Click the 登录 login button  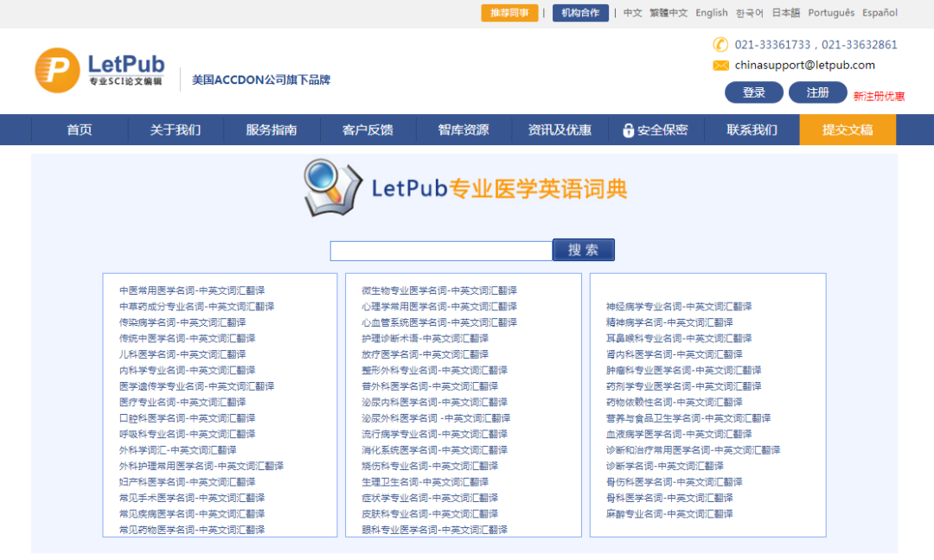[x=753, y=92]
